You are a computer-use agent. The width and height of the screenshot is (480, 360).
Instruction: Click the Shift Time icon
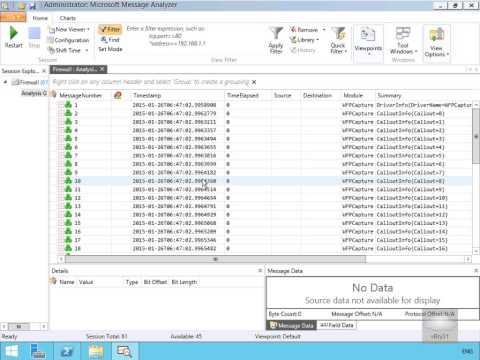(x=51, y=50)
